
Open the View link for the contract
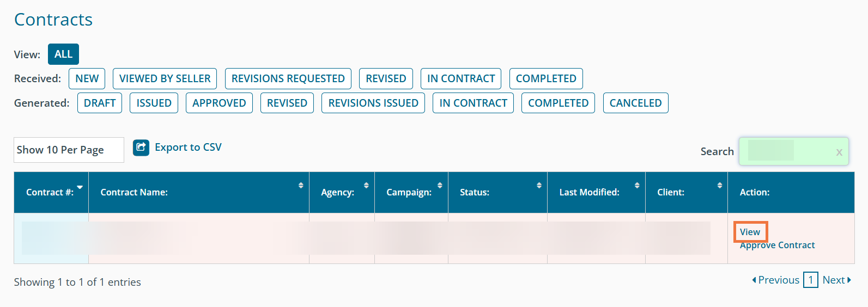750,232
